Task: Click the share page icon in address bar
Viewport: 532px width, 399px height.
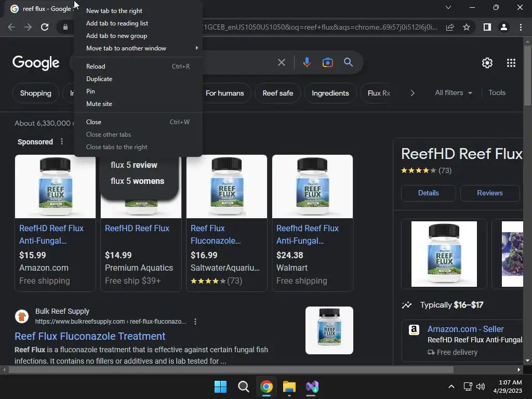Action: 450,27
